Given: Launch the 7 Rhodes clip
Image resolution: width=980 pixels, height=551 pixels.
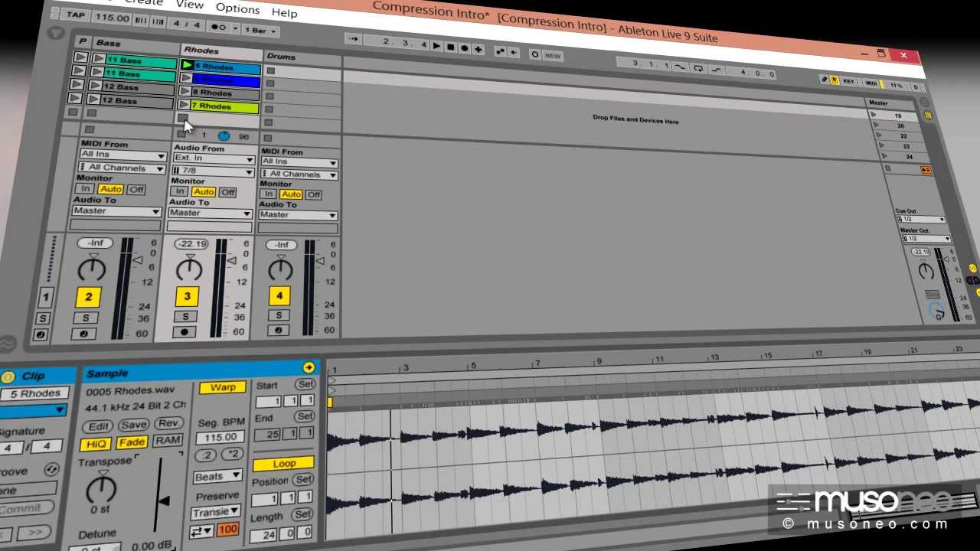Looking at the screenshot, I should coord(185,105).
